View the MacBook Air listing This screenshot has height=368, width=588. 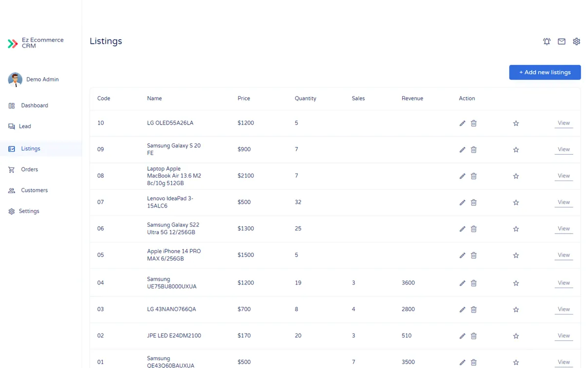pos(563,176)
